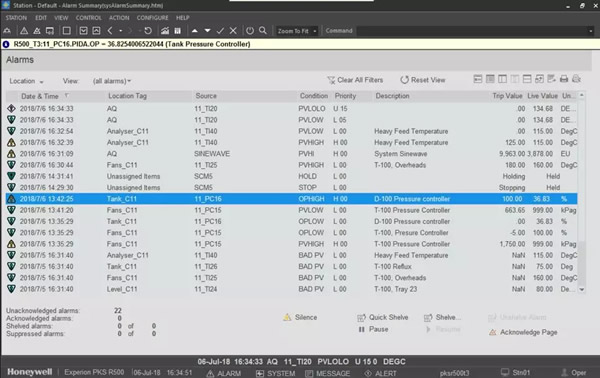
Task: Click the search magnifier toolbar icon
Action: [263, 31]
